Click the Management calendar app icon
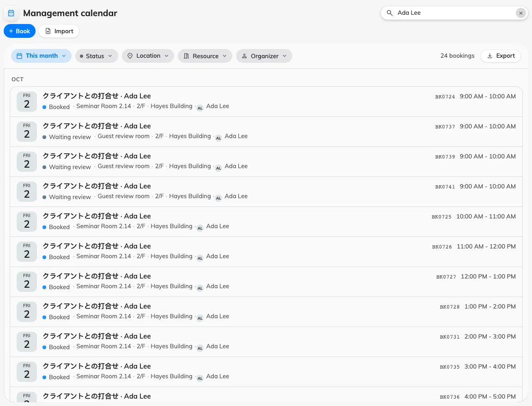Image resolution: width=532 pixels, height=406 pixels. (11, 13)
